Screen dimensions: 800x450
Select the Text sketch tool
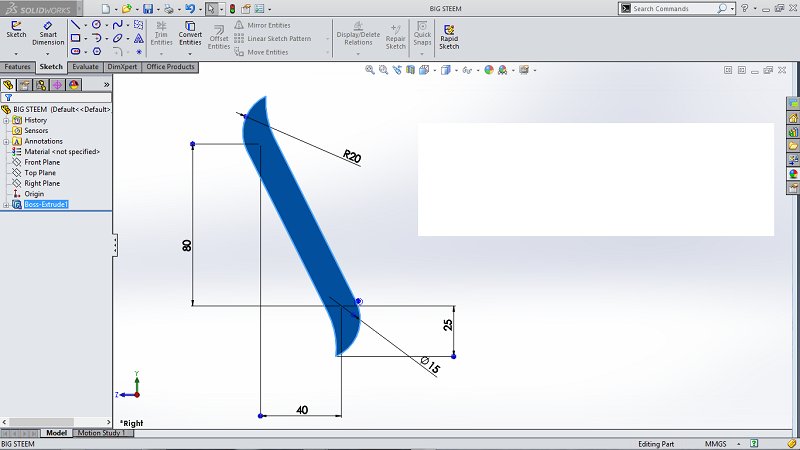click(x=138, y=38)
